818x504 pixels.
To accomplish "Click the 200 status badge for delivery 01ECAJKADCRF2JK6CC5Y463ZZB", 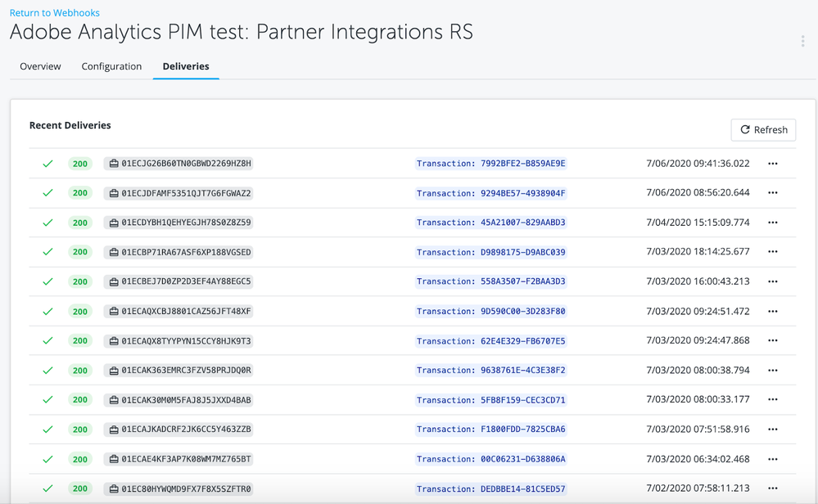I will coord(80,430).
